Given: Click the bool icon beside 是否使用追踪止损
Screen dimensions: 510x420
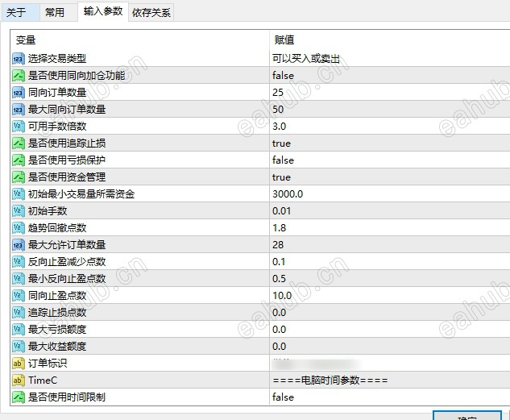Looking at the screenshot, I should click(x=19, y=143).
